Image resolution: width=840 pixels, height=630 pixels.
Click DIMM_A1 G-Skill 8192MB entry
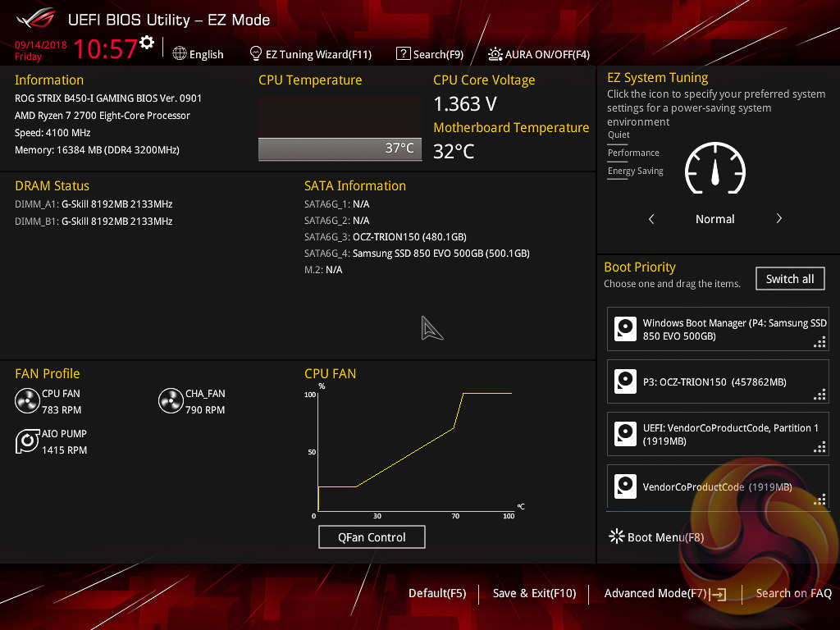[94, 204]
